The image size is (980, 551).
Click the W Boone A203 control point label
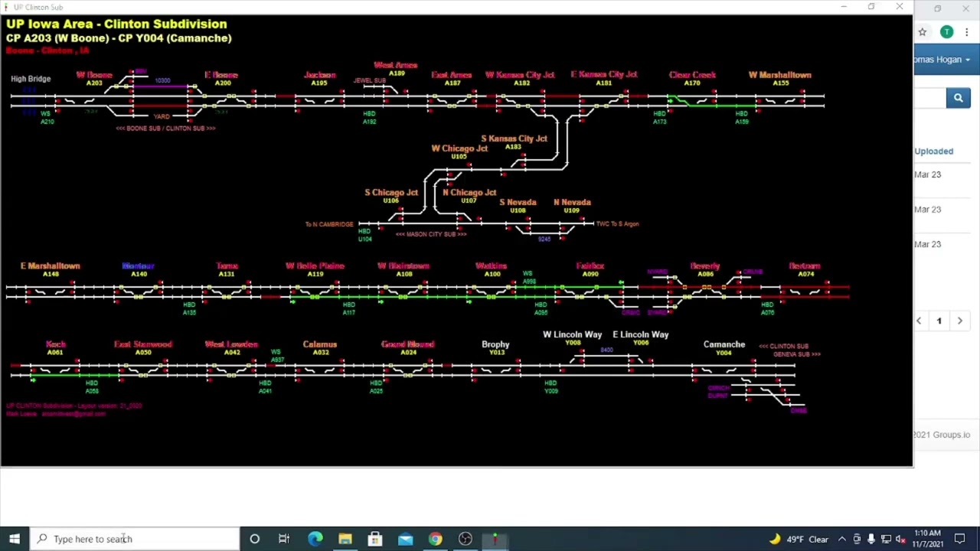(94, 79)
